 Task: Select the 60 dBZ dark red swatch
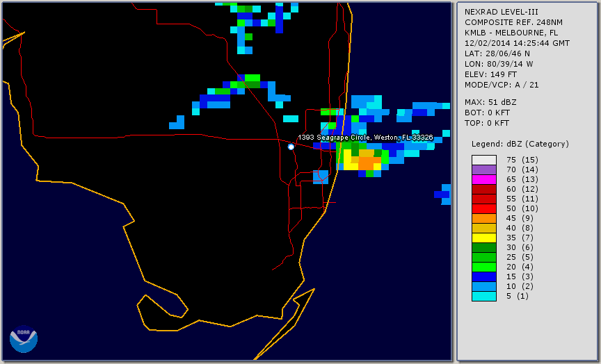[484, 189]
